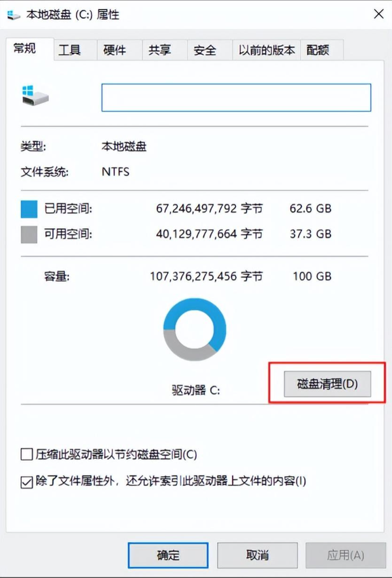Select the 共享 tab
This screenshot has width=392, height=578.
(159, 50)
